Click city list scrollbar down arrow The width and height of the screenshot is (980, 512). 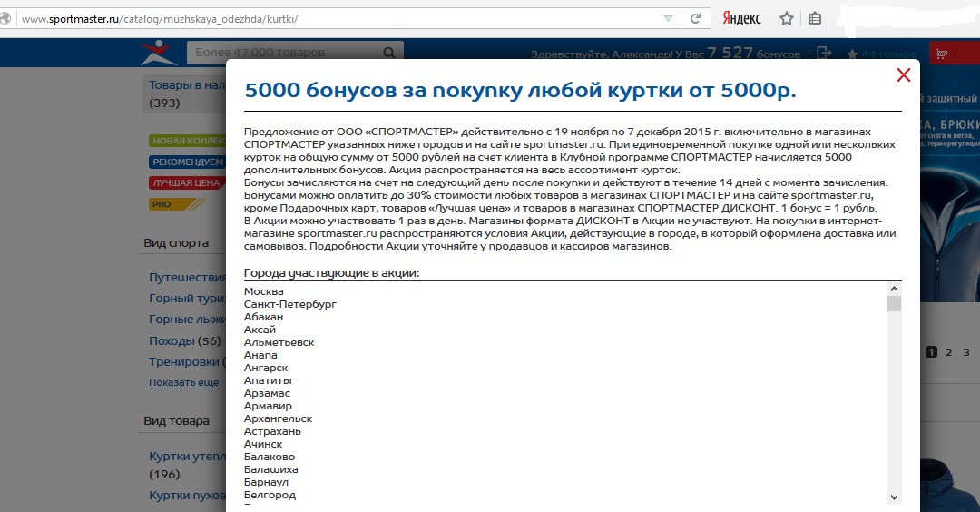click(x=894, y=497)
